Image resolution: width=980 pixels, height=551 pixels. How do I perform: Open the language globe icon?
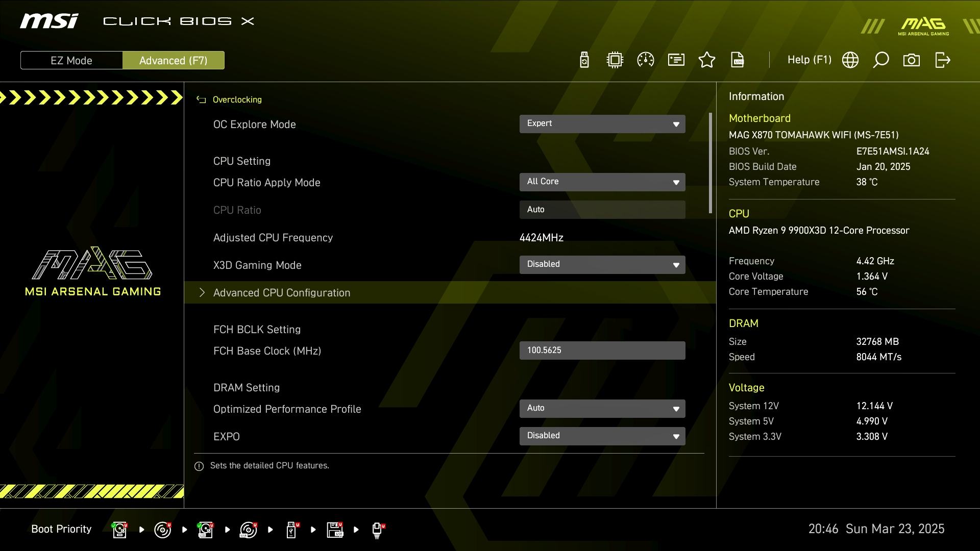850,60
